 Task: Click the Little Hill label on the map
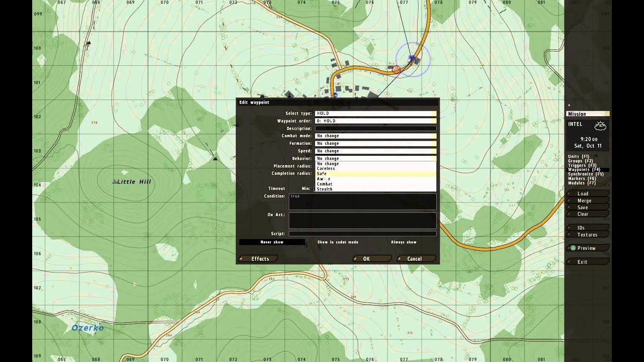[134, 182]
